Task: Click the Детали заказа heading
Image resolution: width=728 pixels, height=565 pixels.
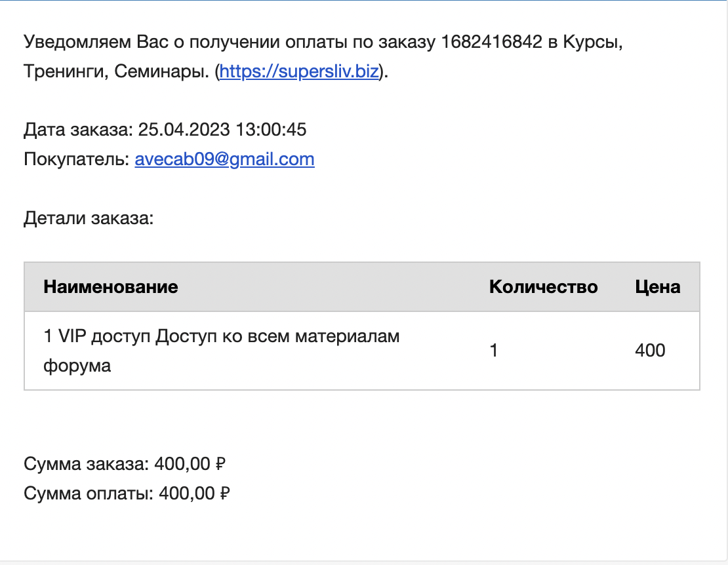Action: click(x=89, y=218)
